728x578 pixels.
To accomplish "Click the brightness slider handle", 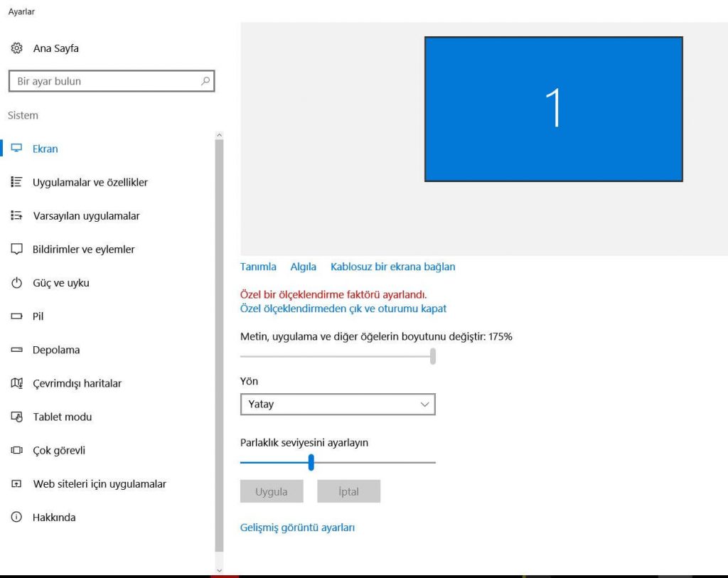I will coord(311,463).
